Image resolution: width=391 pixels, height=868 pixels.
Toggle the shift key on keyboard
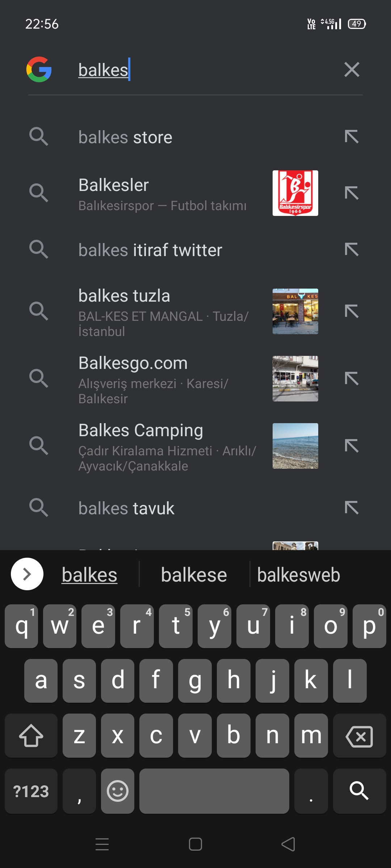[31, 736]
